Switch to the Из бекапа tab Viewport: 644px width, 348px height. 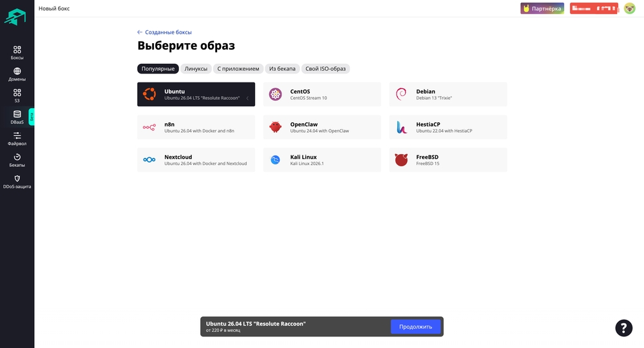click(x=282, y=68)
